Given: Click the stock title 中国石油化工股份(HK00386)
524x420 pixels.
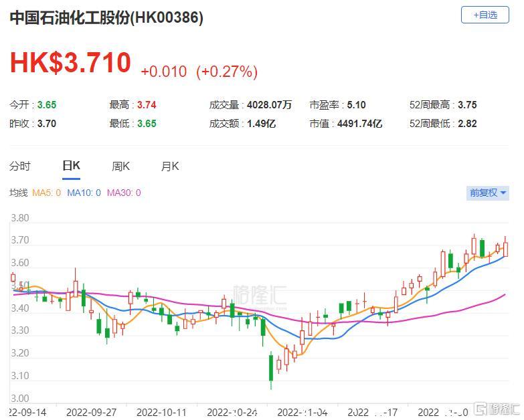Looking at the screenshot, I should (106, 17).
